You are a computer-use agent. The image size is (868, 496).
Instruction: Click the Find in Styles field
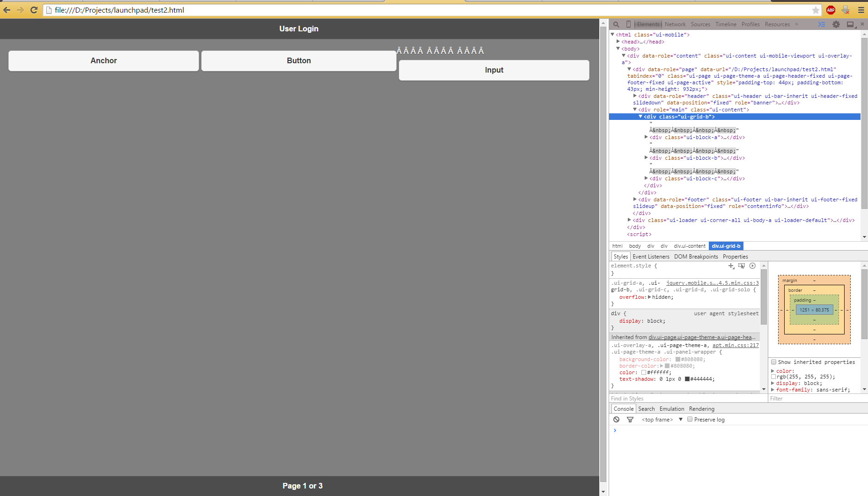[x=688, y=399]
